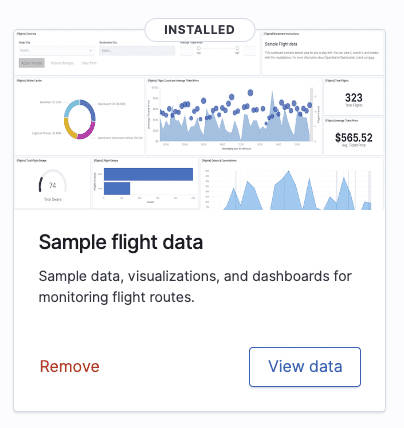
Task: Click the INSTALLED status badge
Action: [199, 30]
